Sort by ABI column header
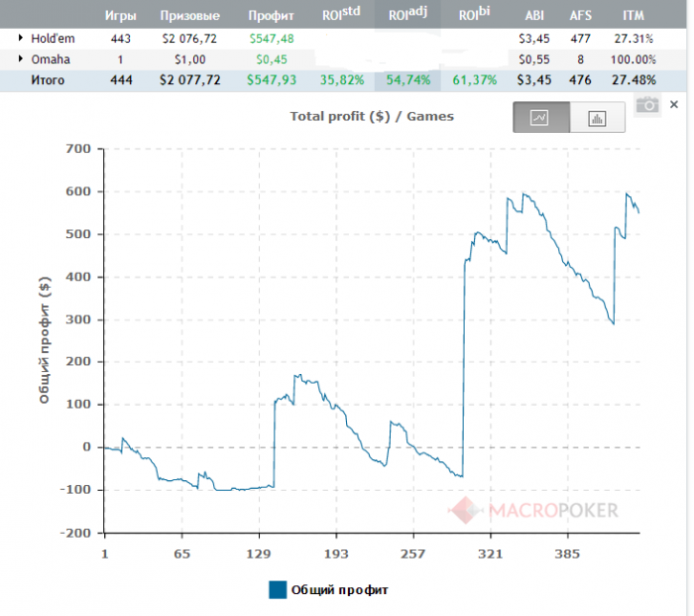694x616 pixels. (x=534, y=16)
